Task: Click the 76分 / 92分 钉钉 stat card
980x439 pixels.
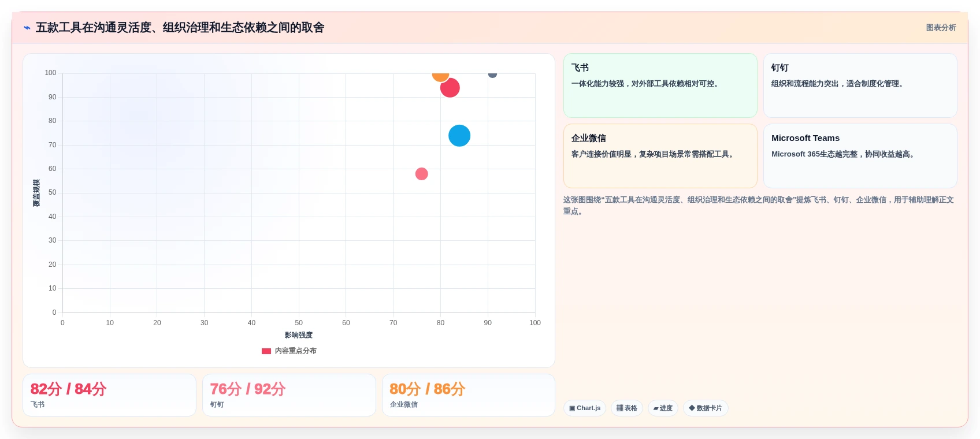Action: tap(289, 395)
